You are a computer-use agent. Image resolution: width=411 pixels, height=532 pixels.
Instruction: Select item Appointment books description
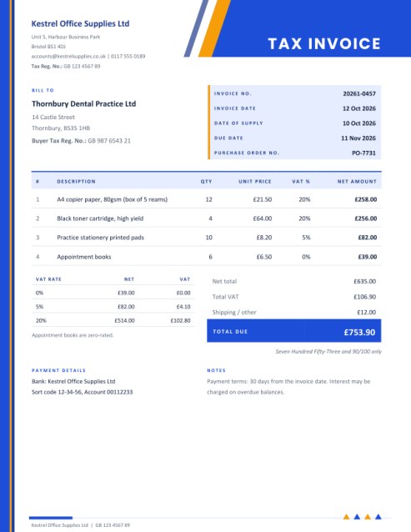(84, 257)
